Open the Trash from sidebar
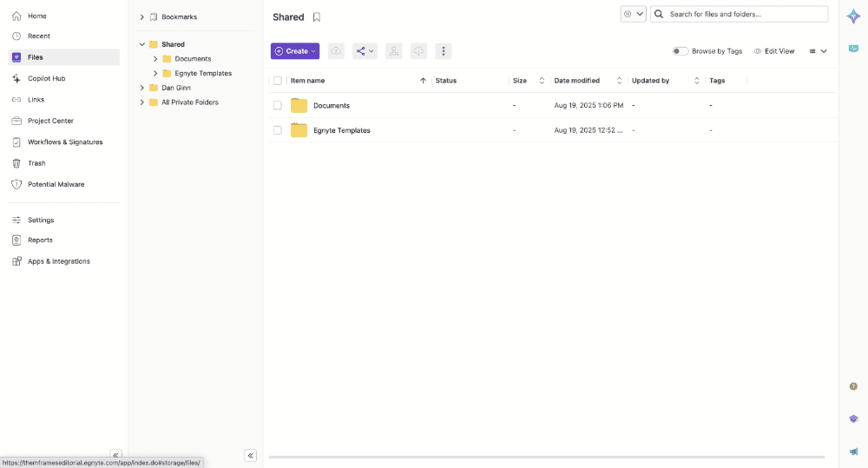Viewport: 868px width, 468px height. 36,163
